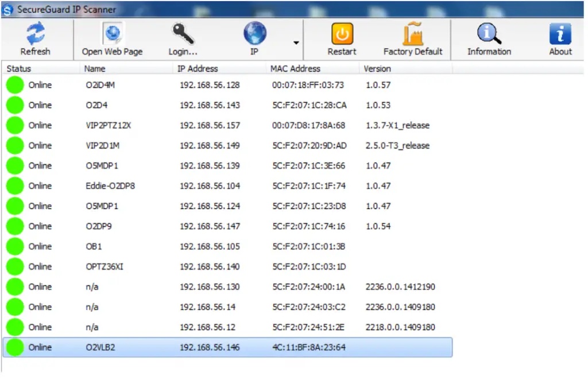Click MAC address 4C:11:BF:8A:23:64
The image size is (588, 380).
coord(308,348)
